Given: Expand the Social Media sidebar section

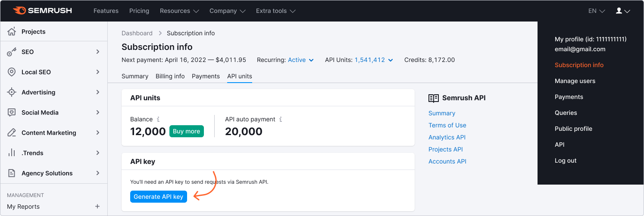Looking at the screenshot, I should coord(98,112).
